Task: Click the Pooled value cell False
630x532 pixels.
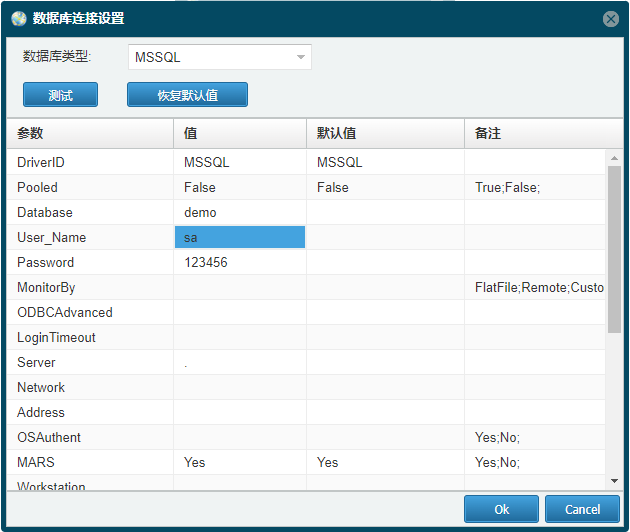Action: click(240, 187)
